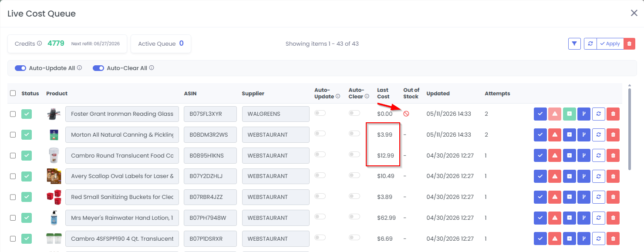This screenshot has width=644, height=252.
Task: Enable Auto-Update for Mrs Meyer's row
Action: (320, 217)
